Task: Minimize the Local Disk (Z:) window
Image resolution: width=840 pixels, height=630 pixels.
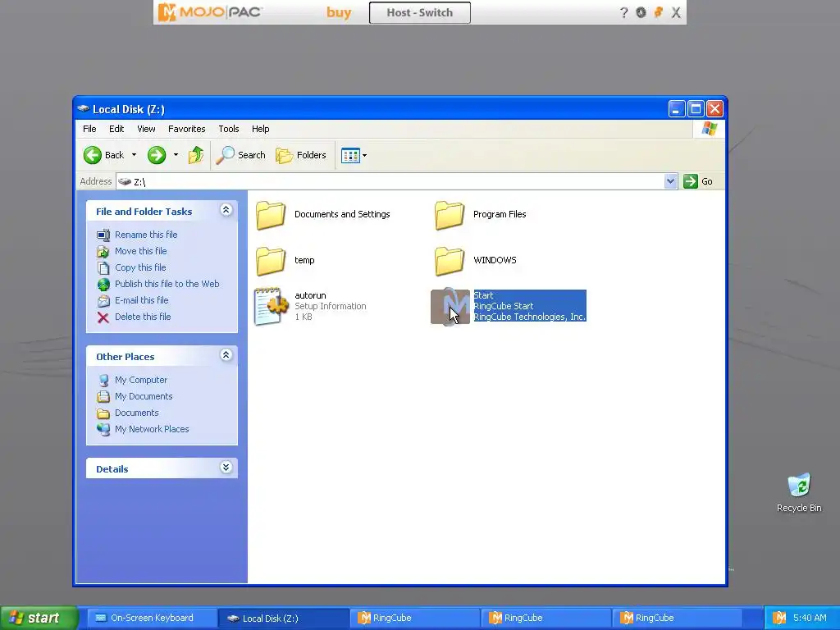Action: tap(677, 109)
